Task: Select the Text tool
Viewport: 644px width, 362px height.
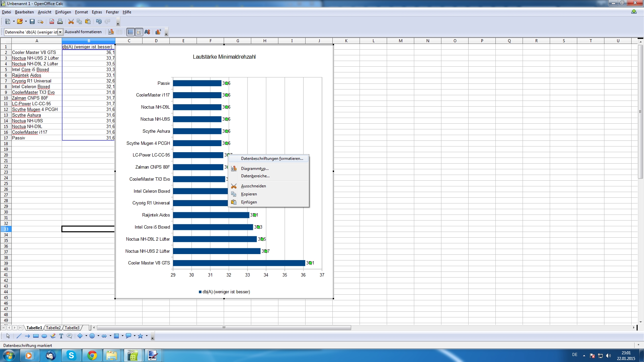Action: pyautogui.click(x=61, y=336)
